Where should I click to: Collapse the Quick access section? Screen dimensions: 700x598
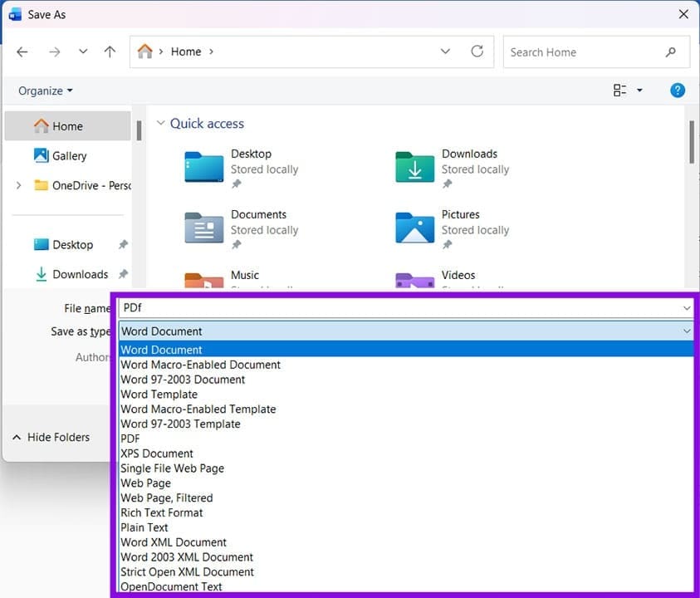(161, 123)
